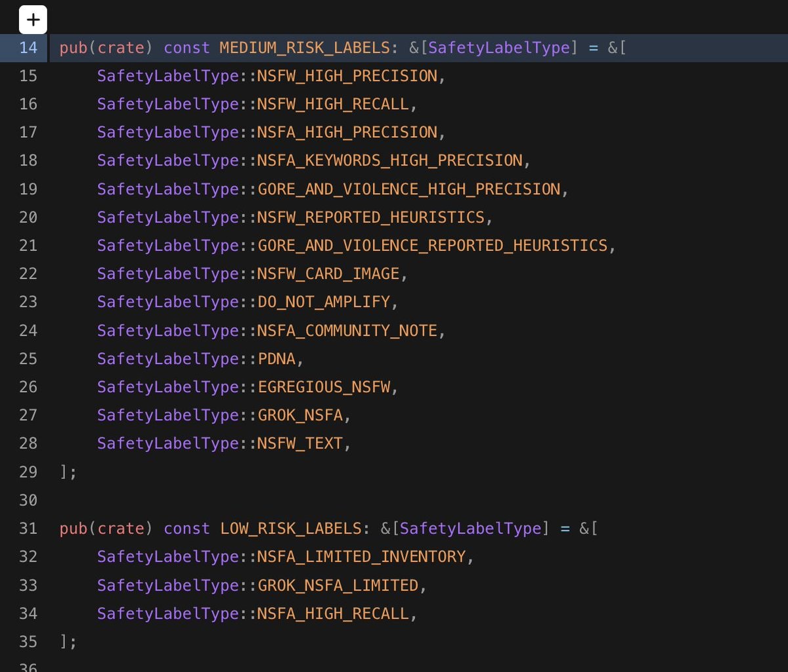Click line number 19 in gutter
This screenshot has width=788, height=672.
pos(28,189)
